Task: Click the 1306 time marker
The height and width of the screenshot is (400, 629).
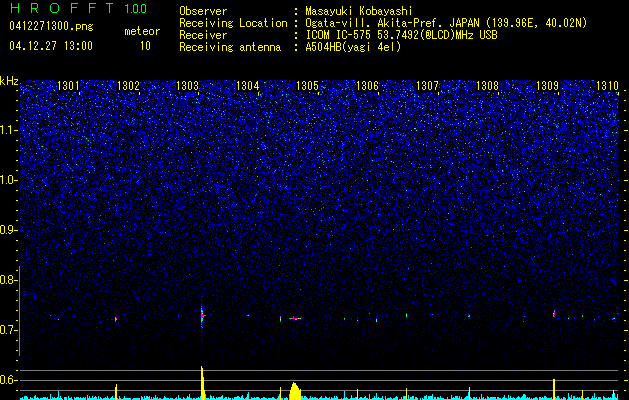Action: click(x=367, y=86)
